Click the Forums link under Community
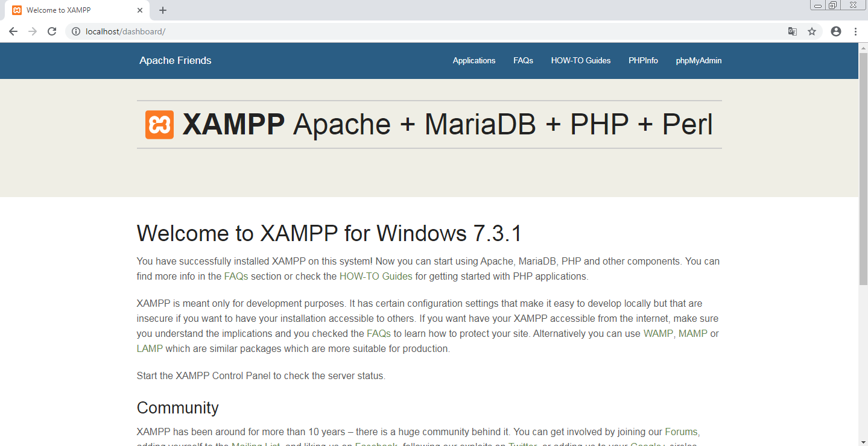Screen dimensions: 868x446 coord(680,432)
